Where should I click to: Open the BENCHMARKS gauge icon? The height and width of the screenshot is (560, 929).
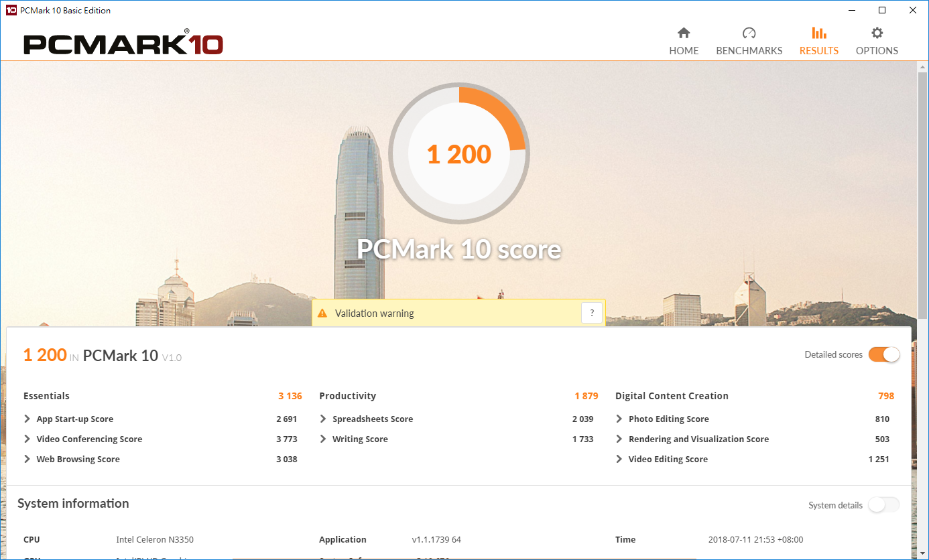tap(749, 33)
